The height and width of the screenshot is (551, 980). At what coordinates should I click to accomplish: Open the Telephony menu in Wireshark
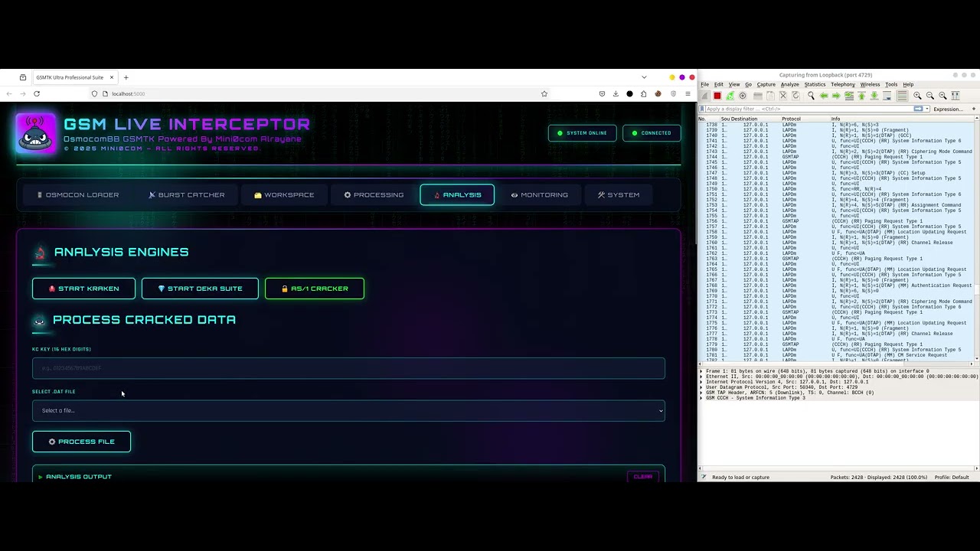point(843,84)
